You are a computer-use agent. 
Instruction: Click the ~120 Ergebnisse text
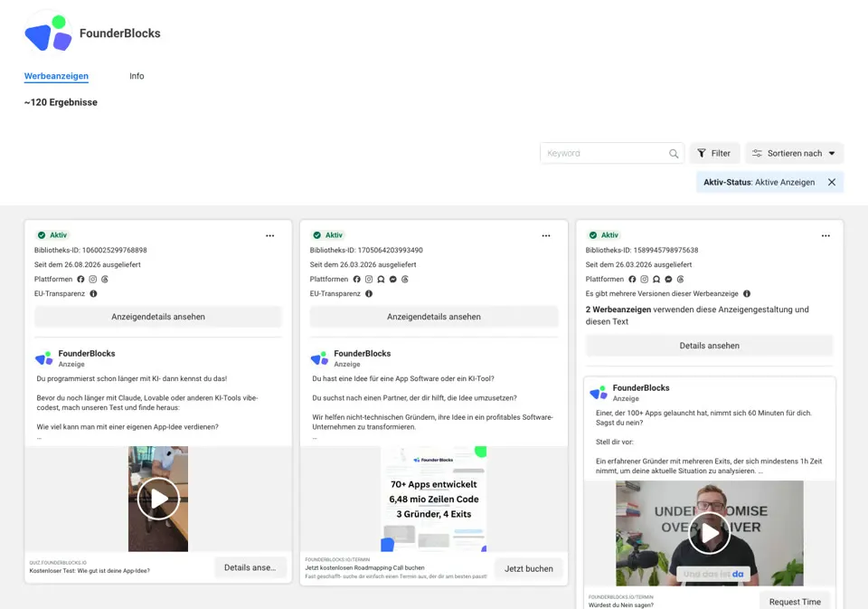coord(61,102)
